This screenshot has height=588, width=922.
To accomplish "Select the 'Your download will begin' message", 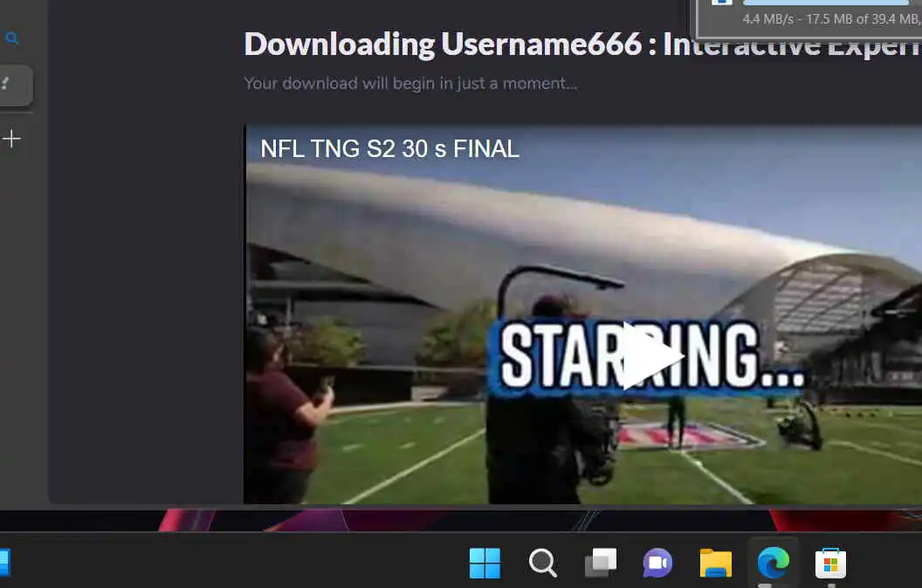I will click(410, 84).
